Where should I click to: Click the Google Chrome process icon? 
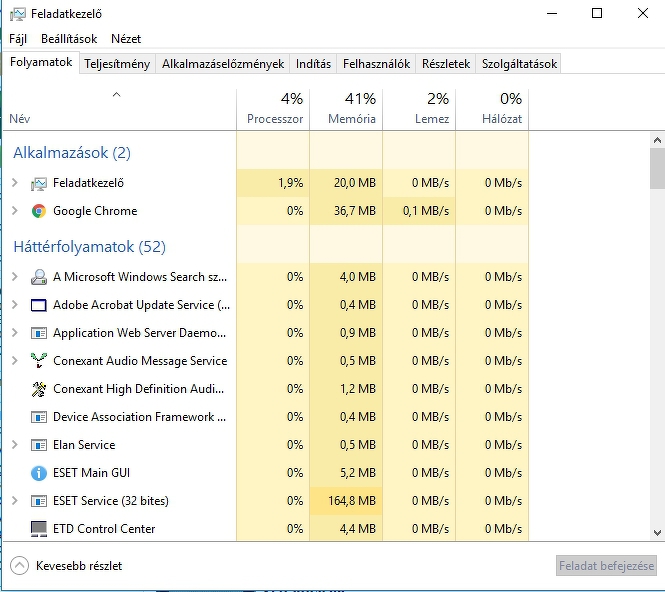coord(39,211)
